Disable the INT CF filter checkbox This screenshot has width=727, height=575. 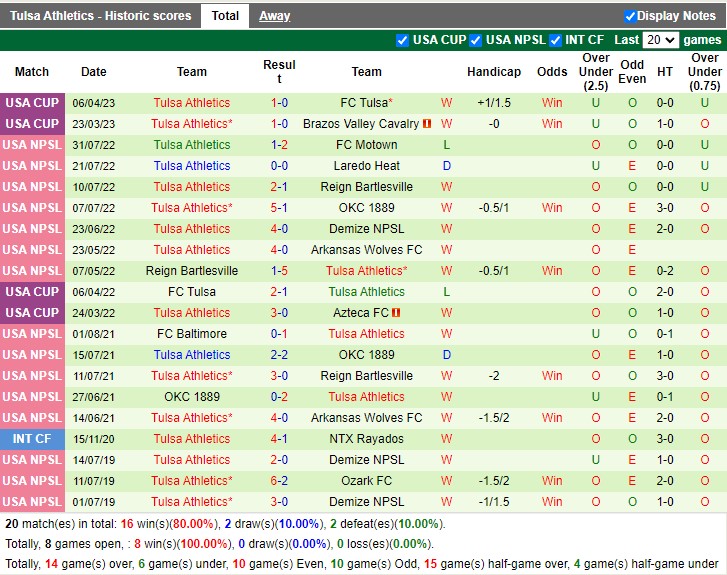pyautogui.click(x=555, y=40)
